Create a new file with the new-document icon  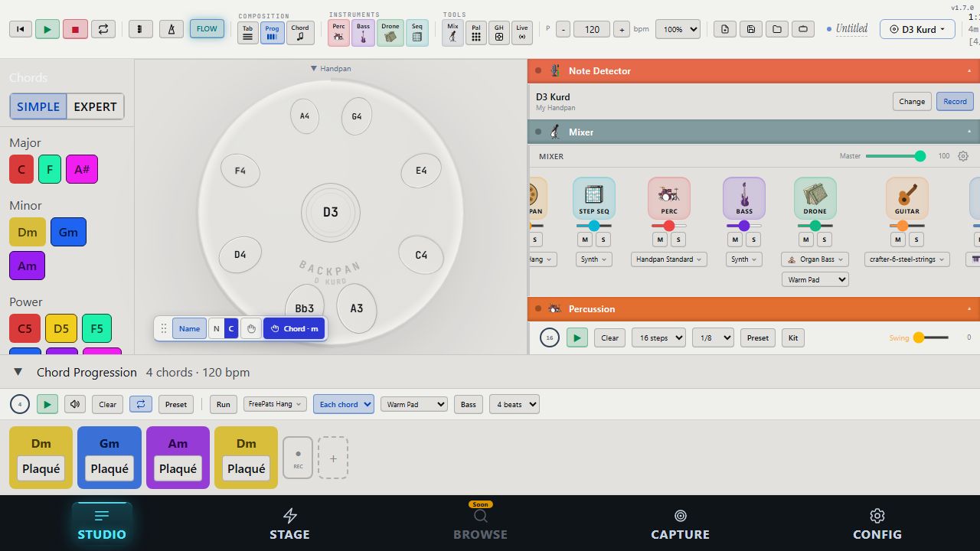click(x=725, y=29)
